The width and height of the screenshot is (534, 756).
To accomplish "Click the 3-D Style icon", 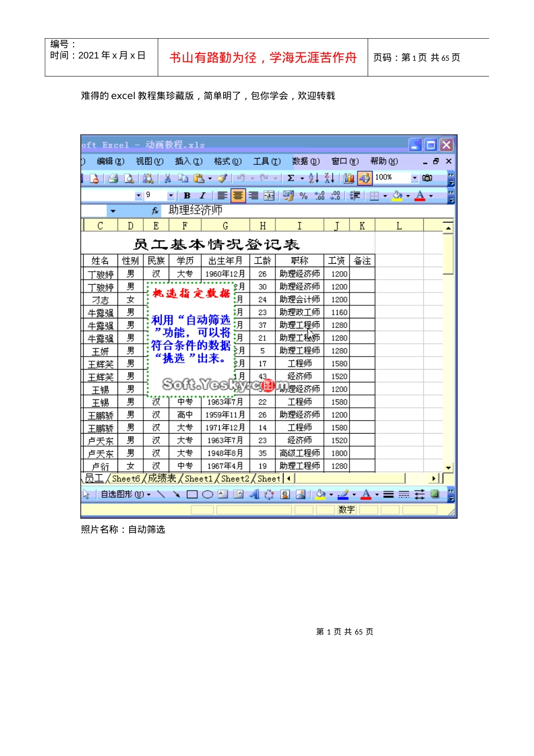I will pyautogui.click(x=435, y=494).
